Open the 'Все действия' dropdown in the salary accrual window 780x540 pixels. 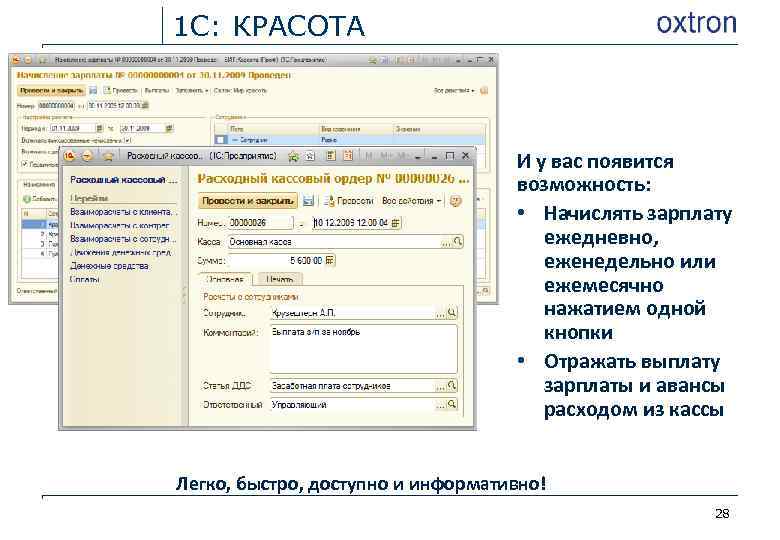click(x=454, y=90)
